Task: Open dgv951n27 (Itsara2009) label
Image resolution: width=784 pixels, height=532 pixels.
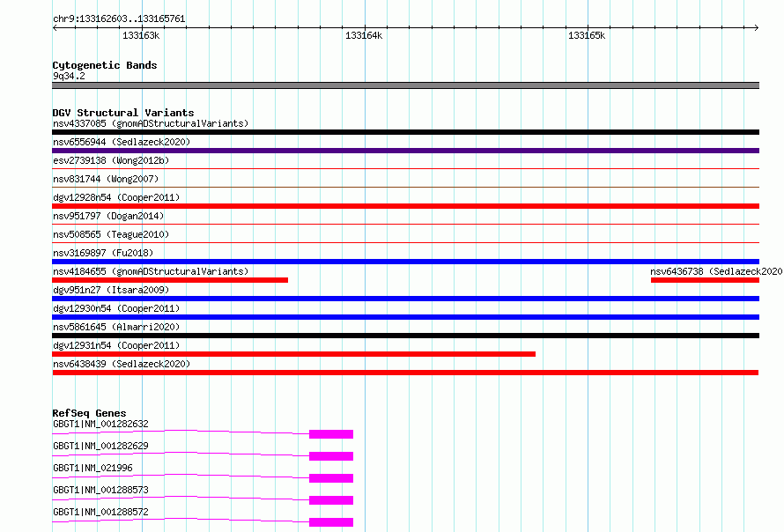Action: coord(111,290)
